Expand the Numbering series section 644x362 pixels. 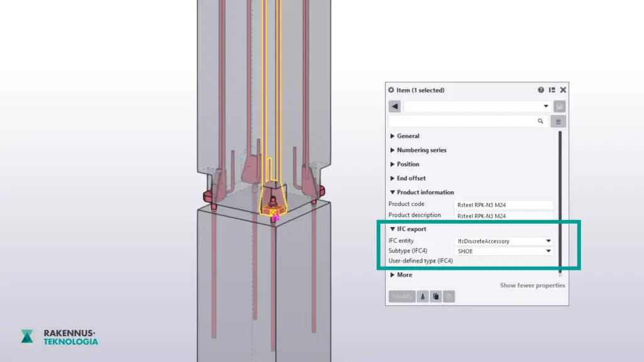[x=421, y=150]
